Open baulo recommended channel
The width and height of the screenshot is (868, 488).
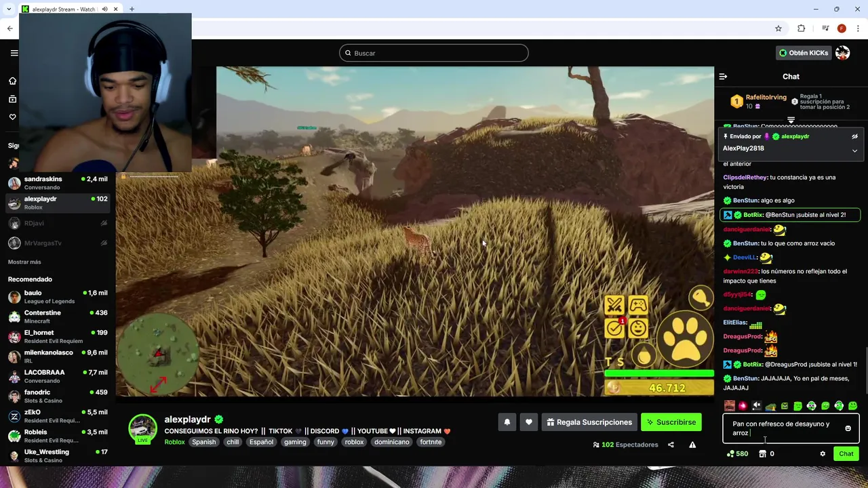pyautogui.click(x=58, y=297)
